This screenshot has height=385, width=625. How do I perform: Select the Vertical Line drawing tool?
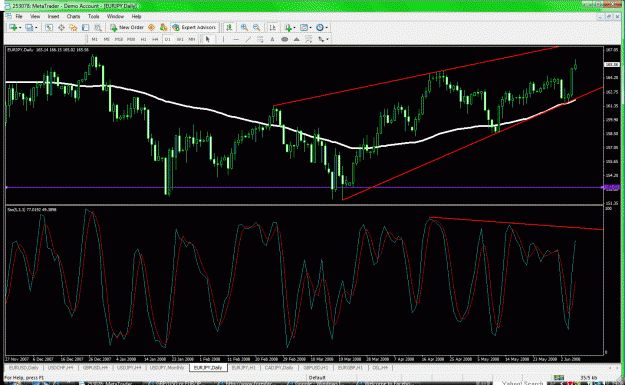(223, 39)
